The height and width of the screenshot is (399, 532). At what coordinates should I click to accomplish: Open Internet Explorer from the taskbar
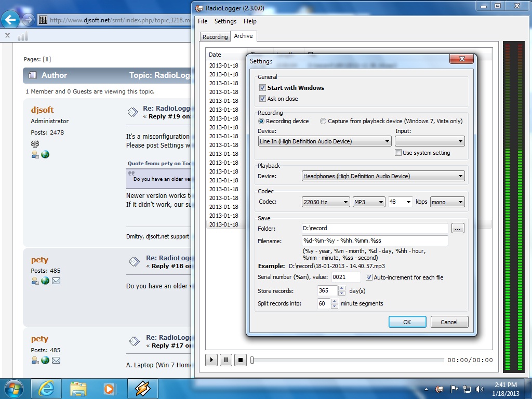(46, 389)
